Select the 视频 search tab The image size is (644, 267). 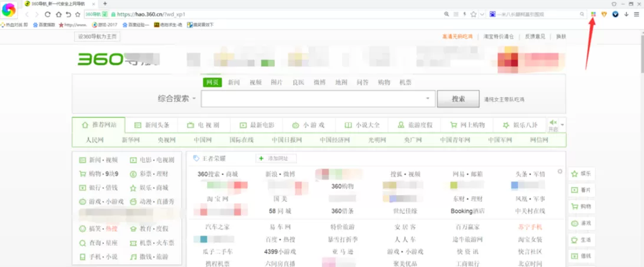(x=255, y=82)
